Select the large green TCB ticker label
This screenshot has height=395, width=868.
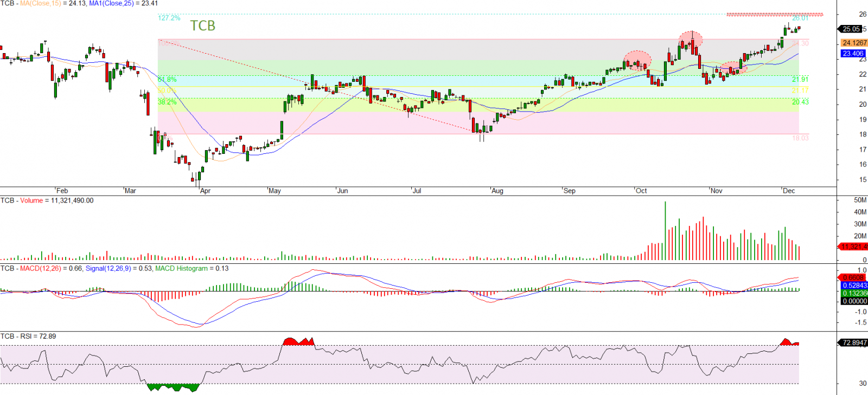coord(202,25)
